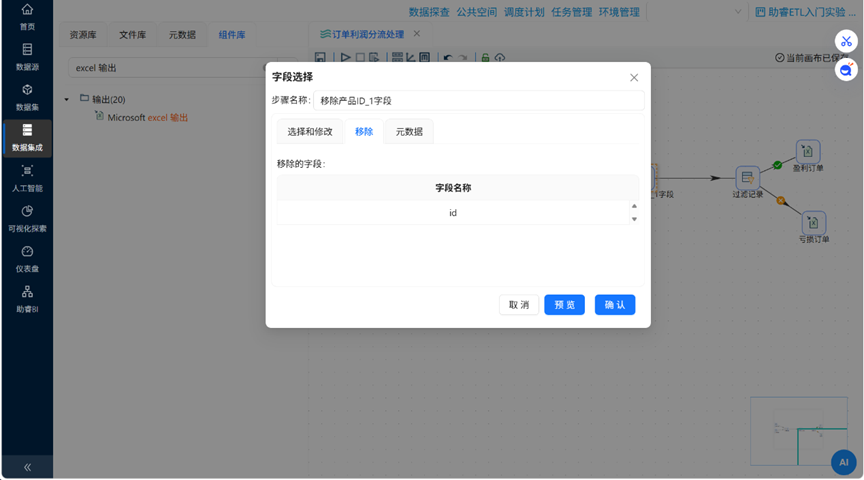Click the cloud upload icon in toolbar
The height and width of the screenshot is (480, 864).
[500, 57]
